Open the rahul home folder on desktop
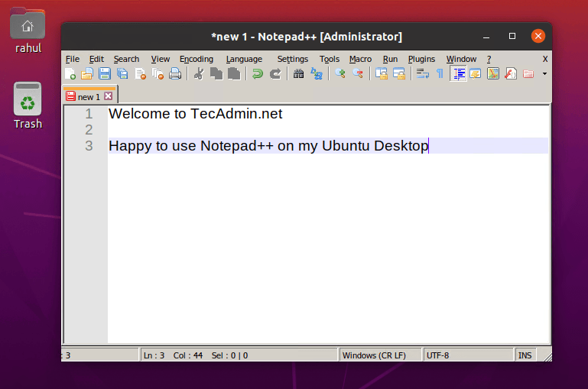This screenshot has width=588, height=389. [28, 31]
